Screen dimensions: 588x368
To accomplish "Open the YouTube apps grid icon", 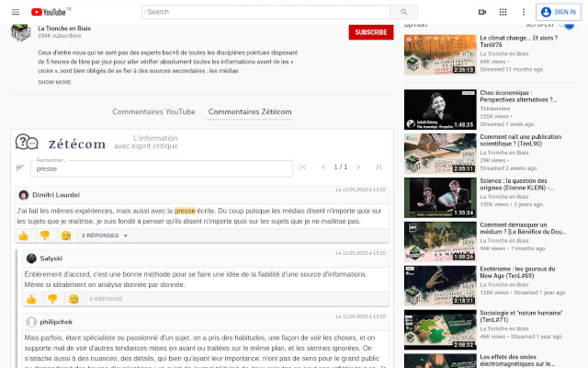I will [503, 12].
